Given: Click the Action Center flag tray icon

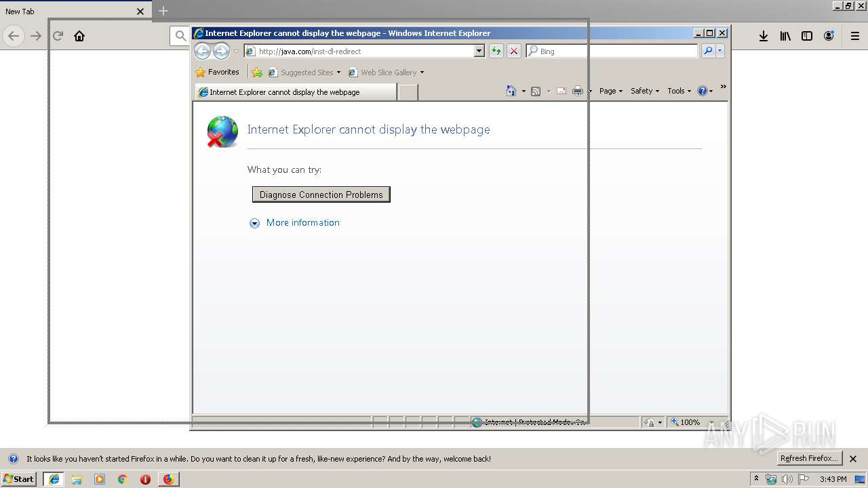Looking at the screenshot, I should tap(804, 479).
